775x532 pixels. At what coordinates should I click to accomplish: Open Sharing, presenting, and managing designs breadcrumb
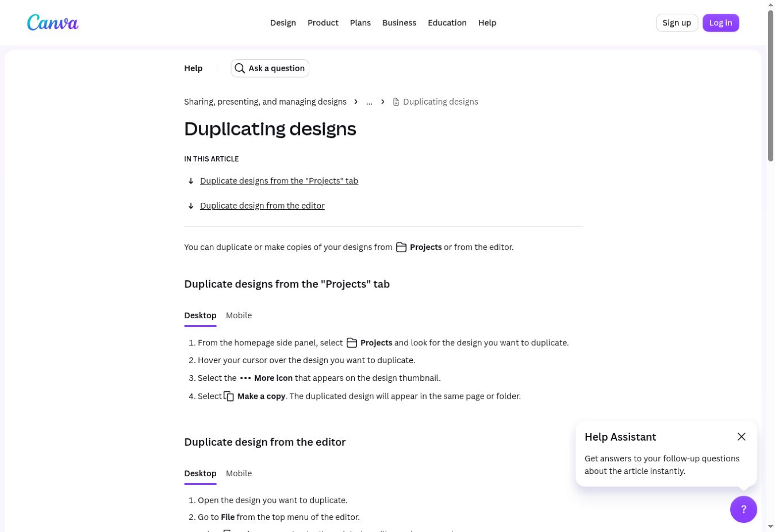coord(265,102)
